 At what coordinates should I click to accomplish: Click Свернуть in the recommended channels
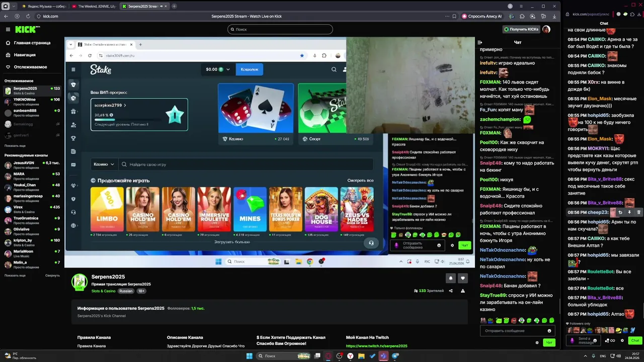pos(52,276)
